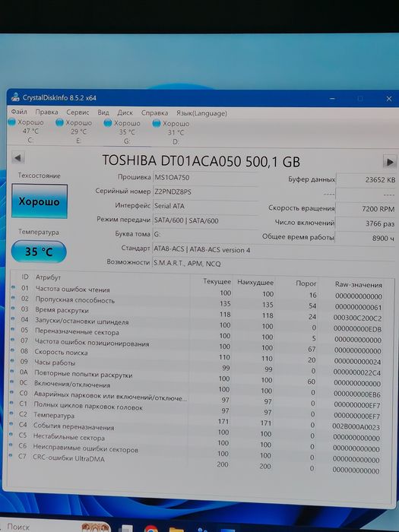This screenshot has width=399, height=532.
Task: Click raw value 002B000A0023
Action: pyautogui.click(x=356, y=427)
